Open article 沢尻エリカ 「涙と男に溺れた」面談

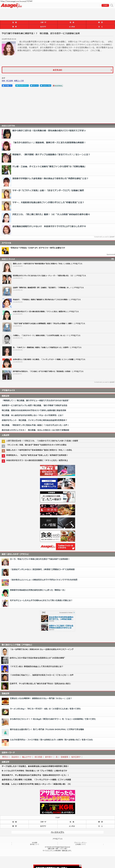[51, 214]
